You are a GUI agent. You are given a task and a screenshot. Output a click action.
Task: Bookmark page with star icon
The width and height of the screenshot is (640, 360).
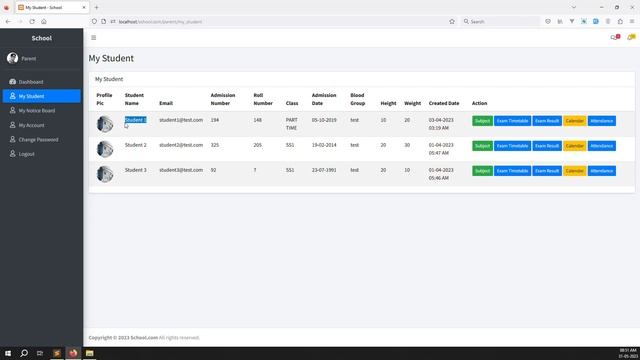[452, 21]
